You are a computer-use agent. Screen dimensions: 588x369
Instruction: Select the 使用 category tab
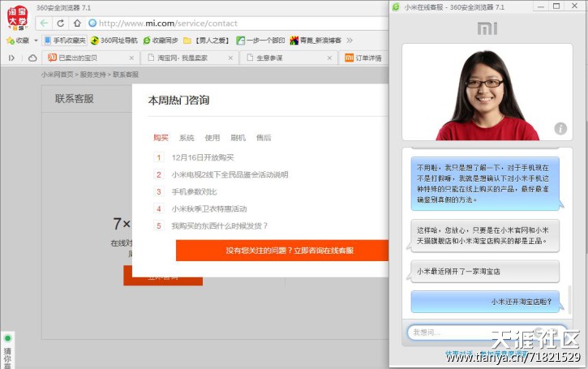click(x=212, y=138)
